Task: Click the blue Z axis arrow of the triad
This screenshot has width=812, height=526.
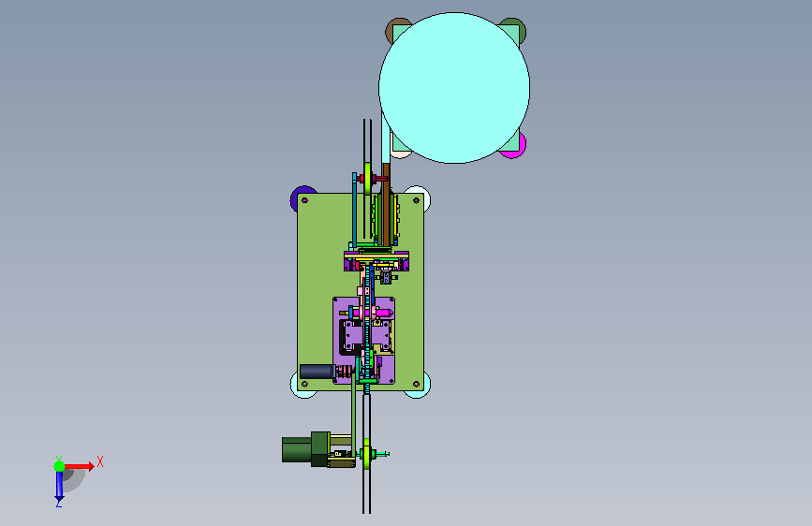Action: (59, 486)
